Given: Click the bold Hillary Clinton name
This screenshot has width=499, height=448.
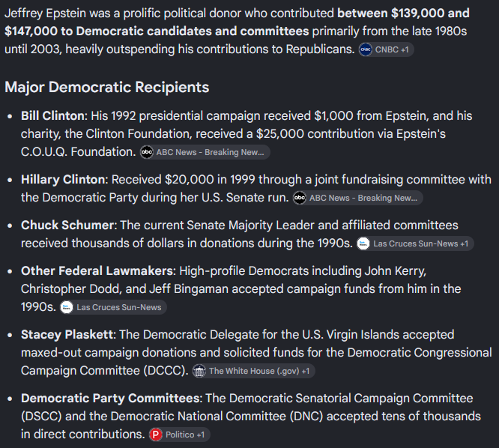Looking at the screenshot, I should tap(63, 180).
